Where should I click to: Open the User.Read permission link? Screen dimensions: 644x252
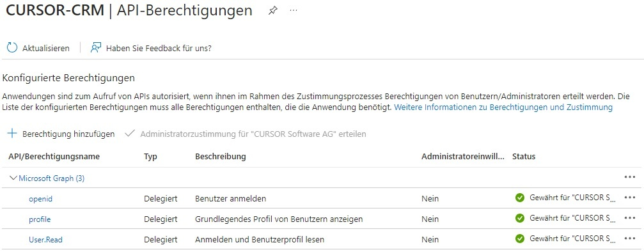(x=45, y=239)
